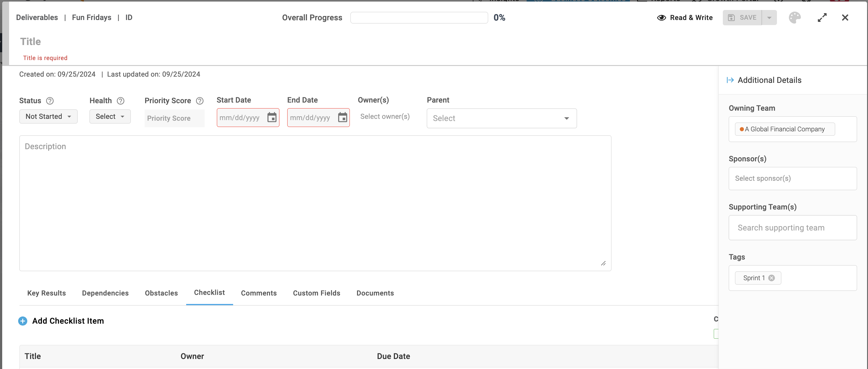Click the Overall Progress bar

[419, 18]
